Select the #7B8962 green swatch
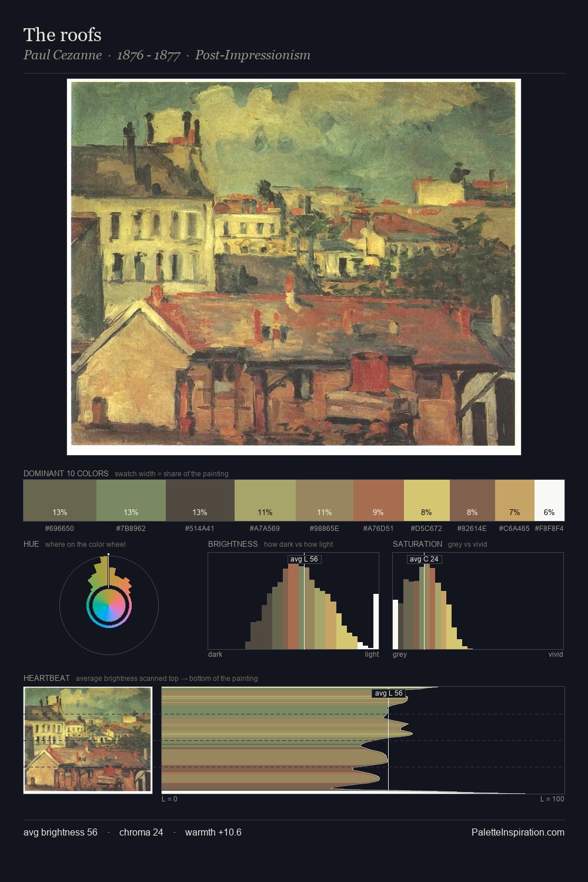The height and width of the screenshot is (882, 588). click(131, 500)
